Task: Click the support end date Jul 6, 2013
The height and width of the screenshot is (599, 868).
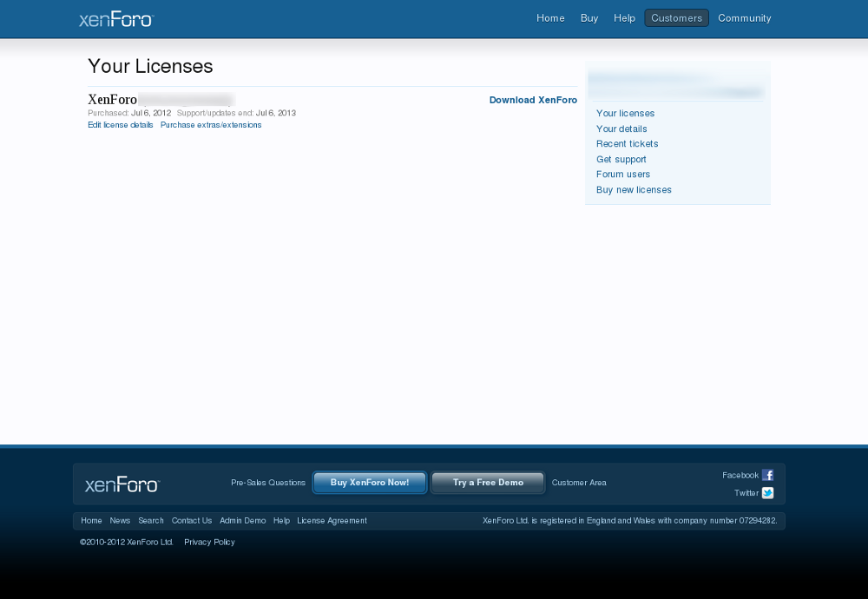Action: [x=276, y=113]
